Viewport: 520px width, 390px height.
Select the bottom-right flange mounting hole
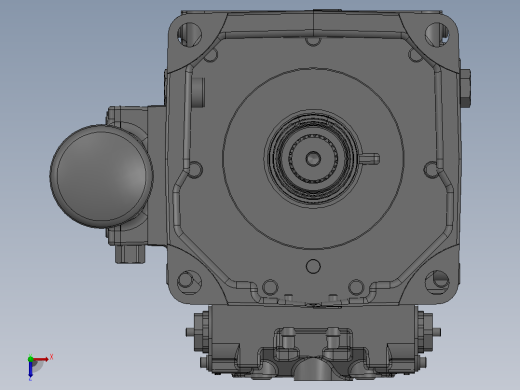tap(437, 282)
